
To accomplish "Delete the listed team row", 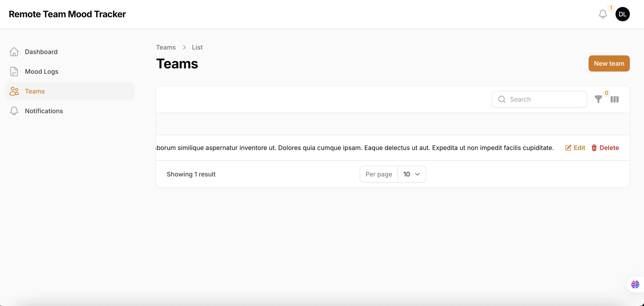I will pos(605,148).
